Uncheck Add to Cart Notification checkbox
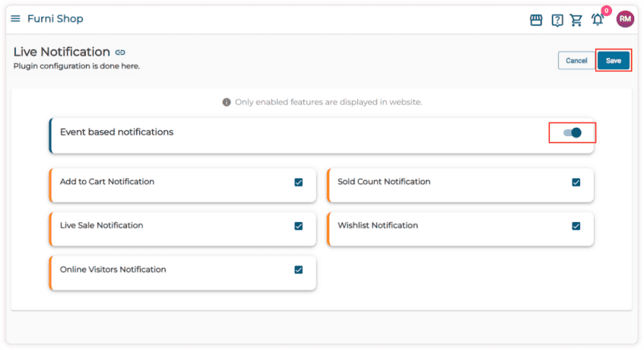This screenshot has height=350, width=644. point(298,183)
